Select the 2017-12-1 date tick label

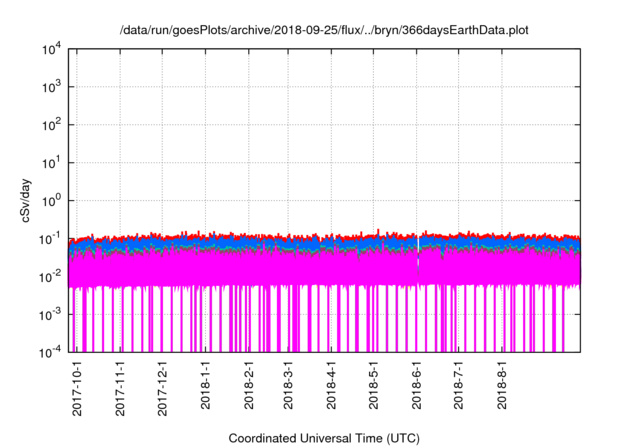click(x=162, y=388)
